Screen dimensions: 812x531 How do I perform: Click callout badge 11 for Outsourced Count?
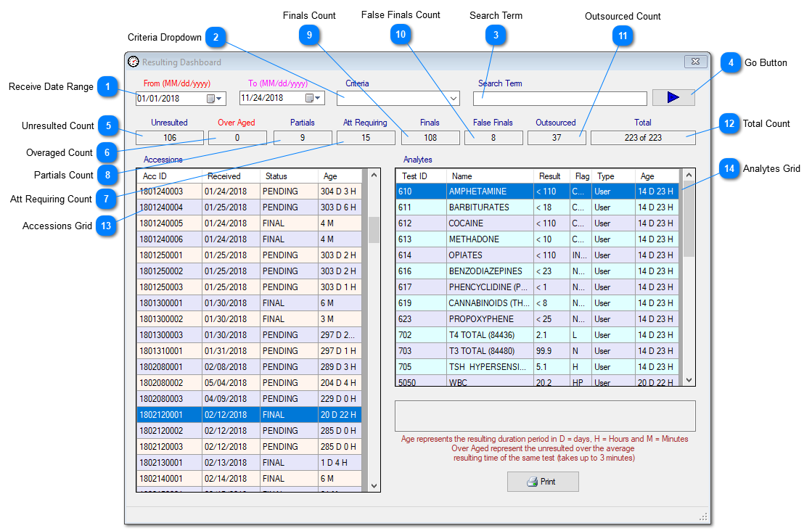pyautogui.click(x=623, y=36)
